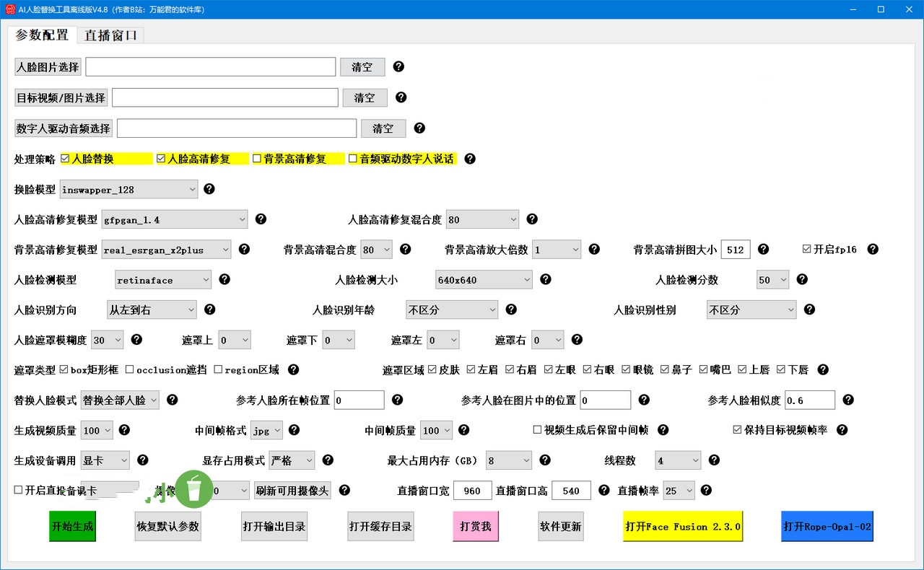Click help icon for 参考人脸相似度
Screen dimensions: 924x570
[848, 399]
